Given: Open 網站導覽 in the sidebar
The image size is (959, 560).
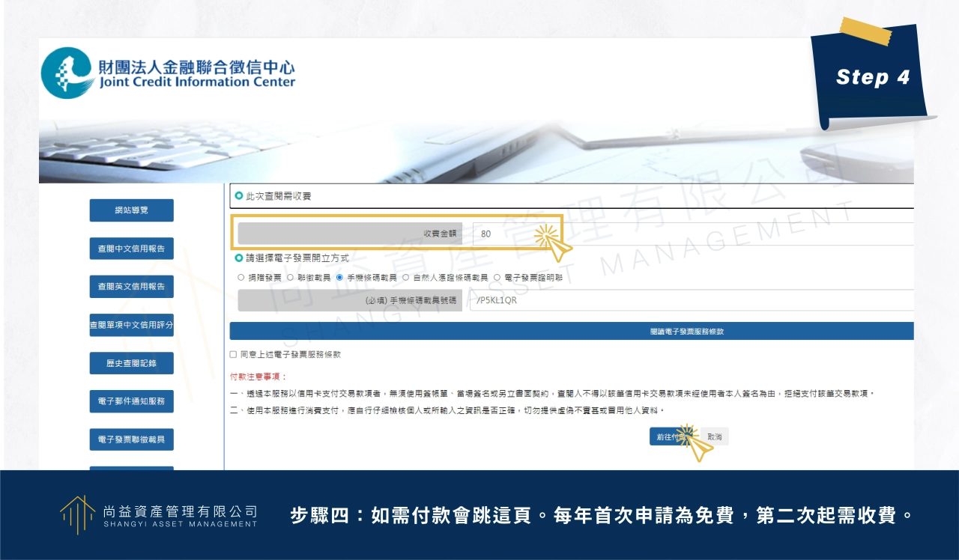Looking at the screenshot, I should [131, 210].
